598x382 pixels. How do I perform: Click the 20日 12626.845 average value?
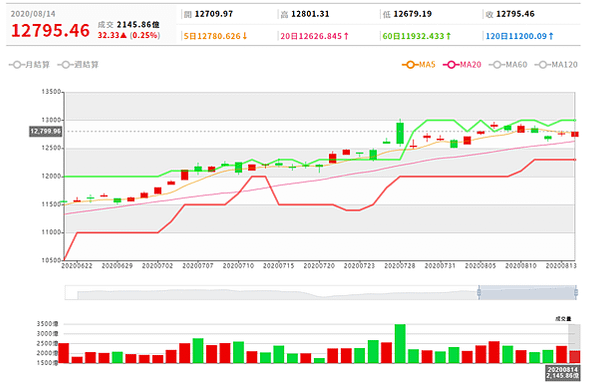coord(315,36)
